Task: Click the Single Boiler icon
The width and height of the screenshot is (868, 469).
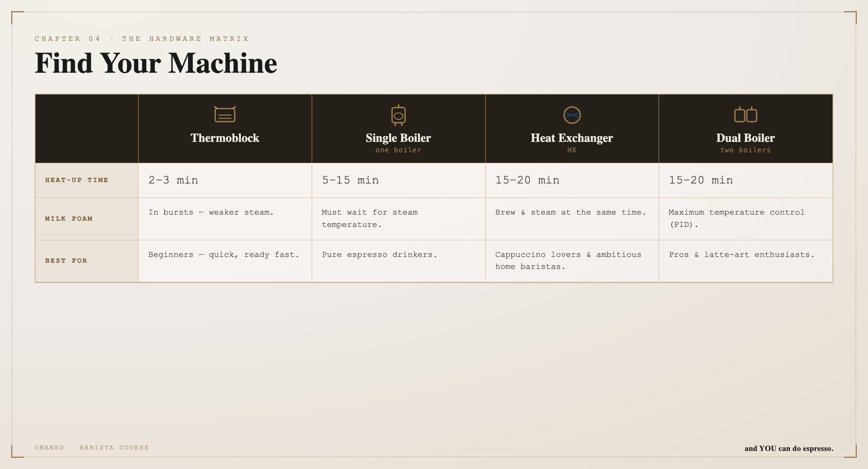Action: [398, 115]
